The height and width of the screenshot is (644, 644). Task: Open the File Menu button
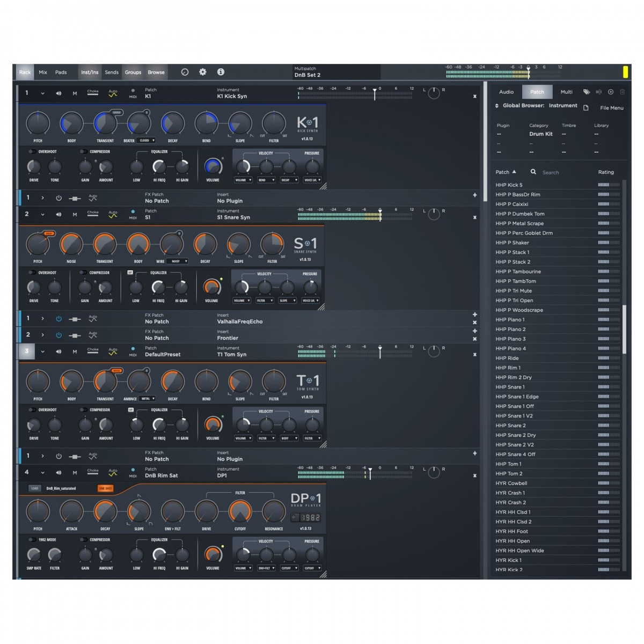[x=612, y=108]
